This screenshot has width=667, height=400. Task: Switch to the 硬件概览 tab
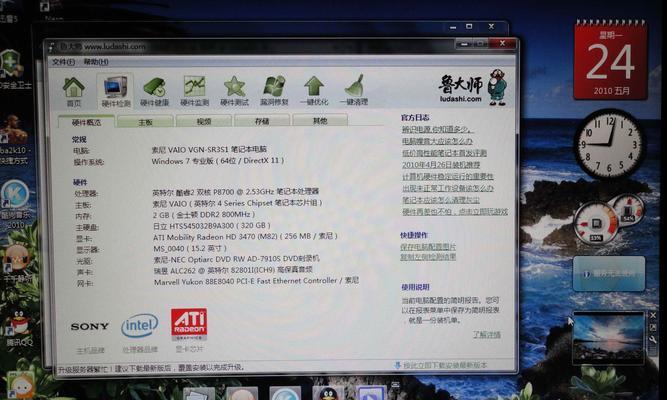click(86, 122)
